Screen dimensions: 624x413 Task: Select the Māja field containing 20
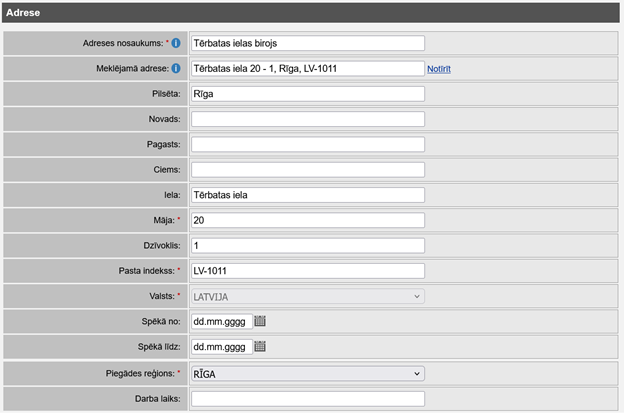307,220
